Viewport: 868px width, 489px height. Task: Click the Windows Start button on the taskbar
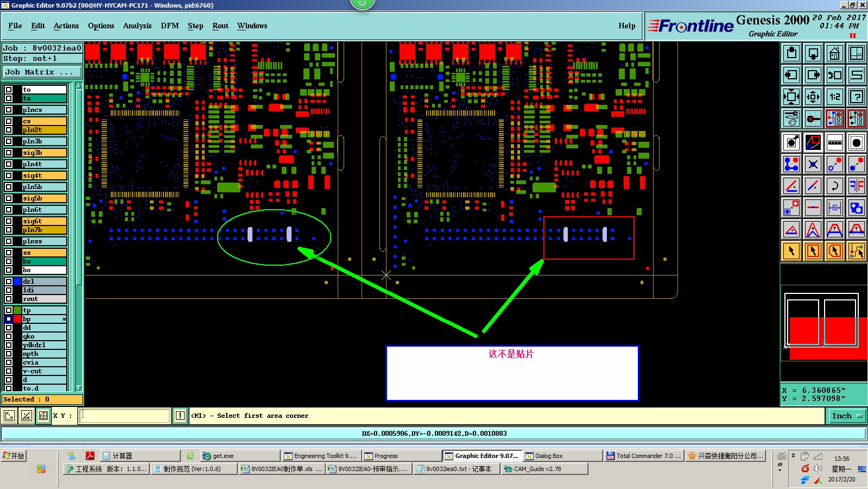(x=14, y=456)
